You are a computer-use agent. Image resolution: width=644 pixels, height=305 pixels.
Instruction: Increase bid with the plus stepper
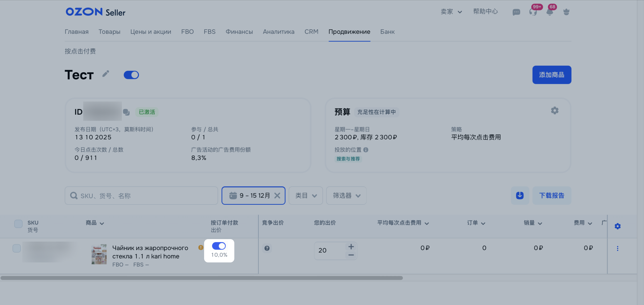pos(351,247)
